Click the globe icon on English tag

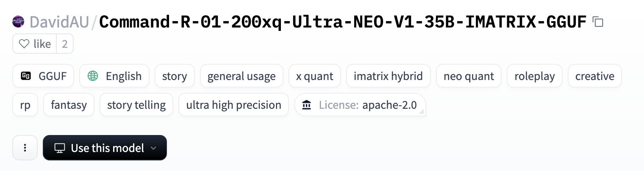point(93,76)
